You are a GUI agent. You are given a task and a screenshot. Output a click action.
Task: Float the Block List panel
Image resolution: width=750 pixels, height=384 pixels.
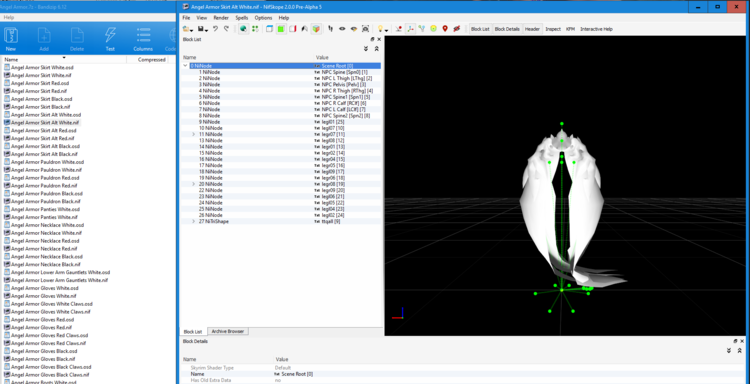pyautogui.click(x=373, y=39)
